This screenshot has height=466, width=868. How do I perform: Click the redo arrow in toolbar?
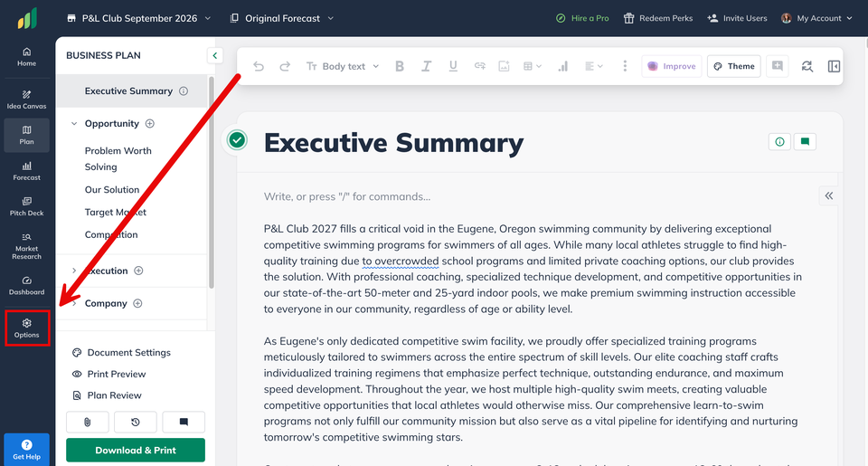285,66
